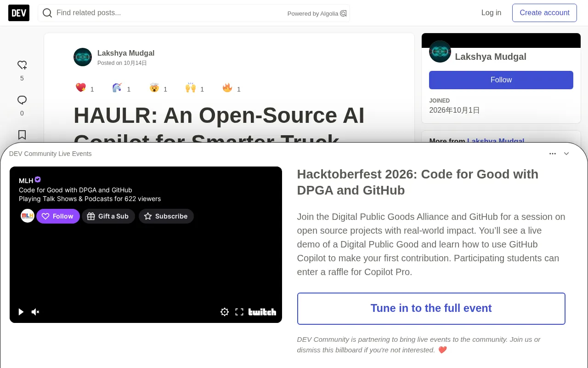This screenshot has width=588, height=368.
Task: Save post with the bookmark icon
Action: [x=22, y=135]
